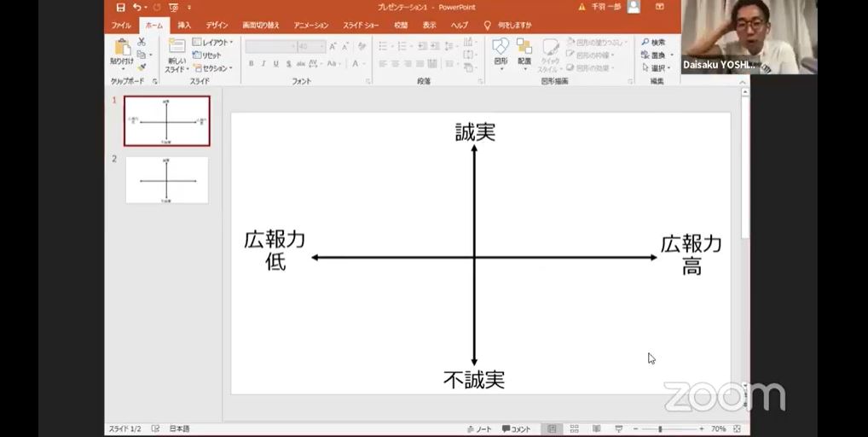Switch to the 表示 view tab
The image size is (868, 437).
point(429,25)
